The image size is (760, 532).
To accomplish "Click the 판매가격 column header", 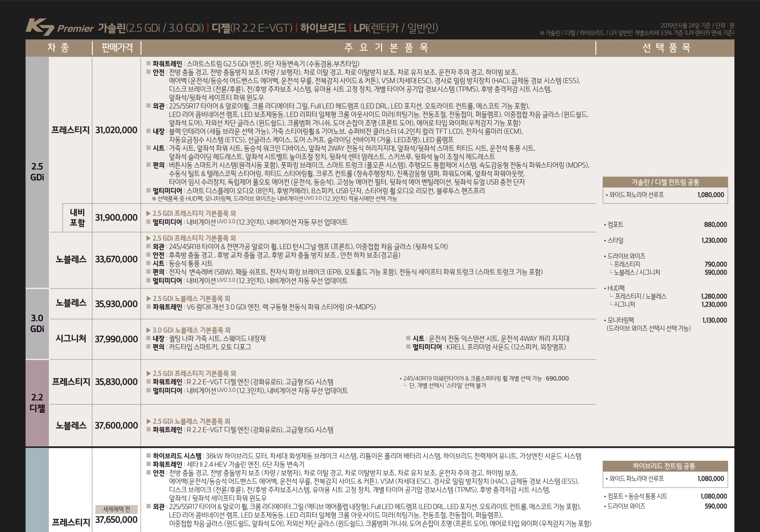I will (117, 48).
